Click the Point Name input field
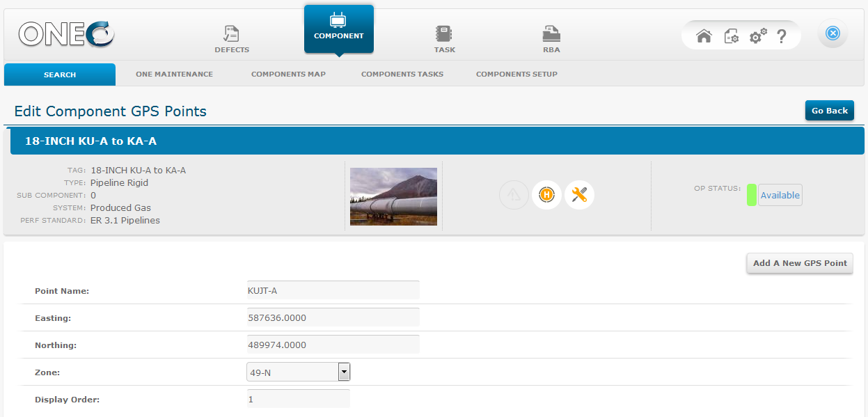Viewport: 868px width, 417px height. 333,290
